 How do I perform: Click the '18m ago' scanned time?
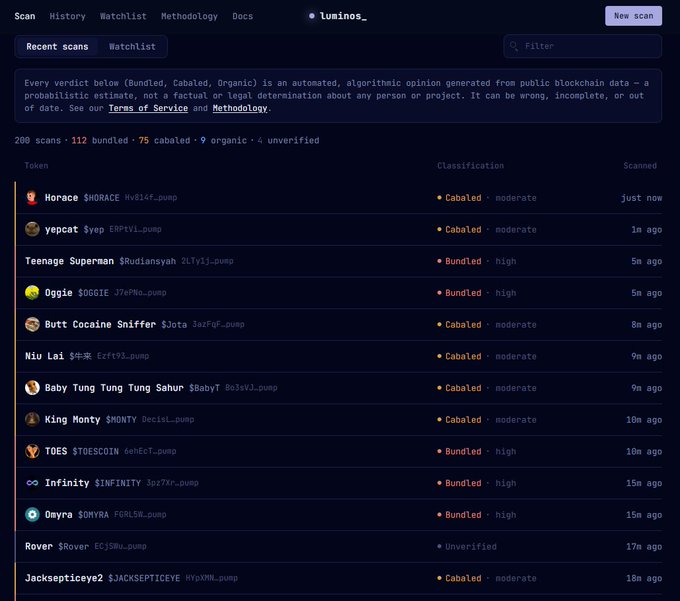(644, 578)
